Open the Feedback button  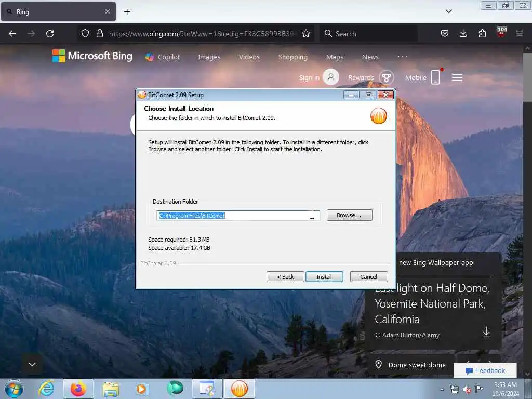pyautogui.click(x=485, y=370)
